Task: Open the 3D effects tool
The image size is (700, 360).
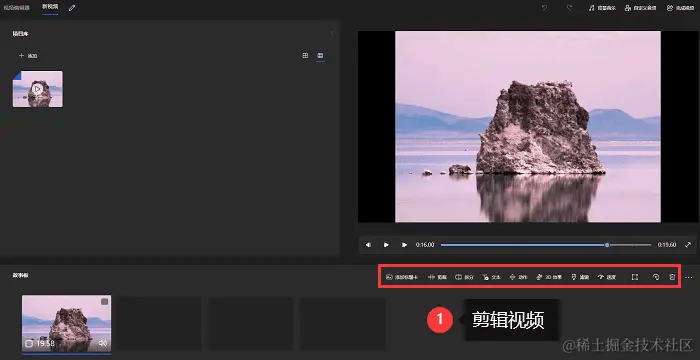Action: (549, 277)
